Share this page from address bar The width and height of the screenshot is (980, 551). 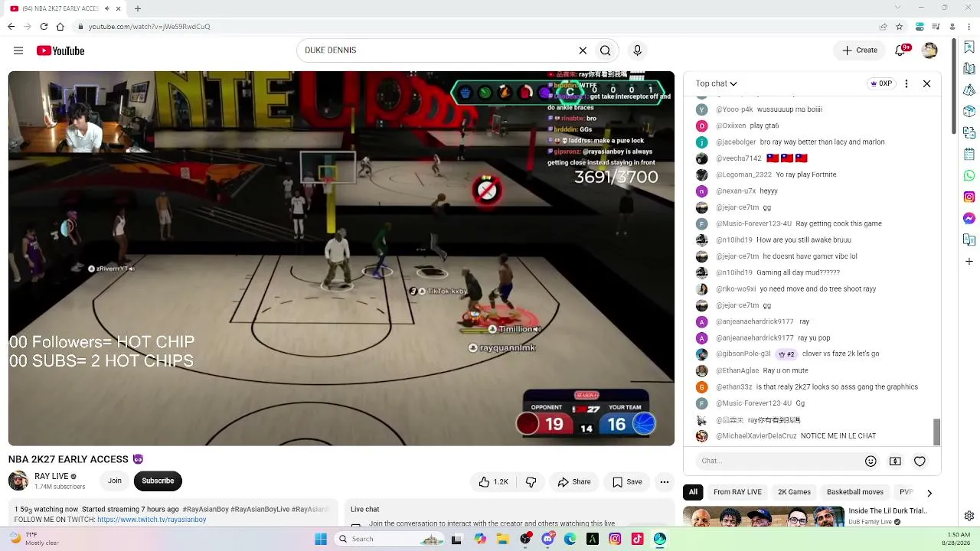pyautogui.click(x=884, y=27)
